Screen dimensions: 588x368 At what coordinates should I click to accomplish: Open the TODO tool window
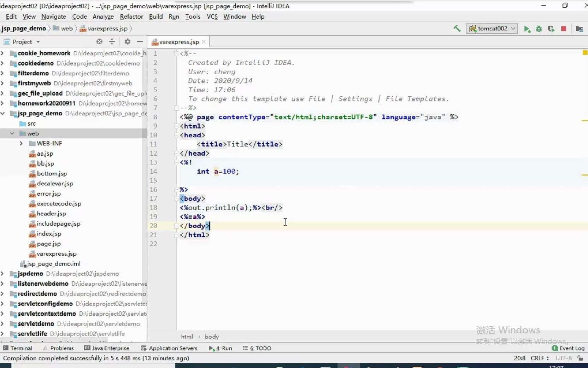(257, 348)
